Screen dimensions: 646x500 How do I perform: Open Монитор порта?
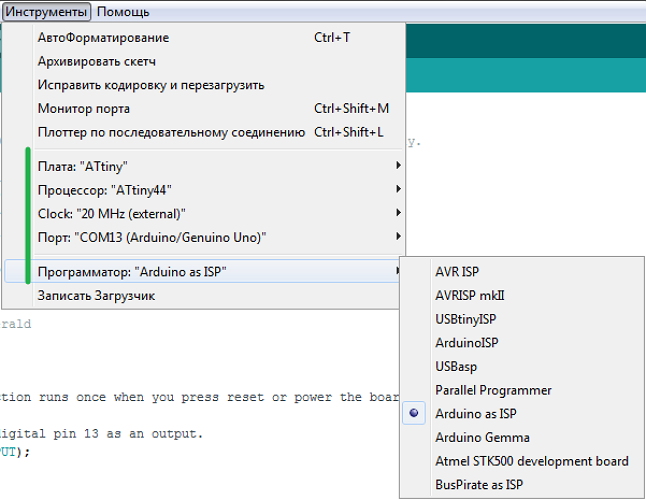tap(84, 108)
